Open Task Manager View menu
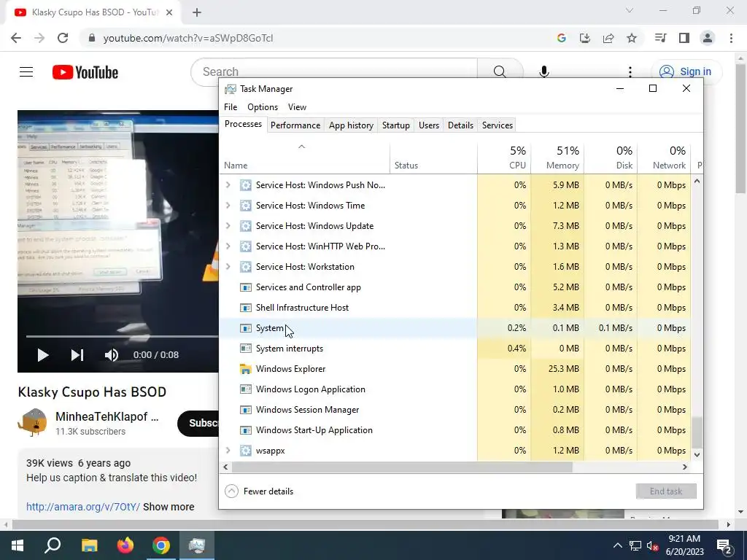 click(298, 107)
